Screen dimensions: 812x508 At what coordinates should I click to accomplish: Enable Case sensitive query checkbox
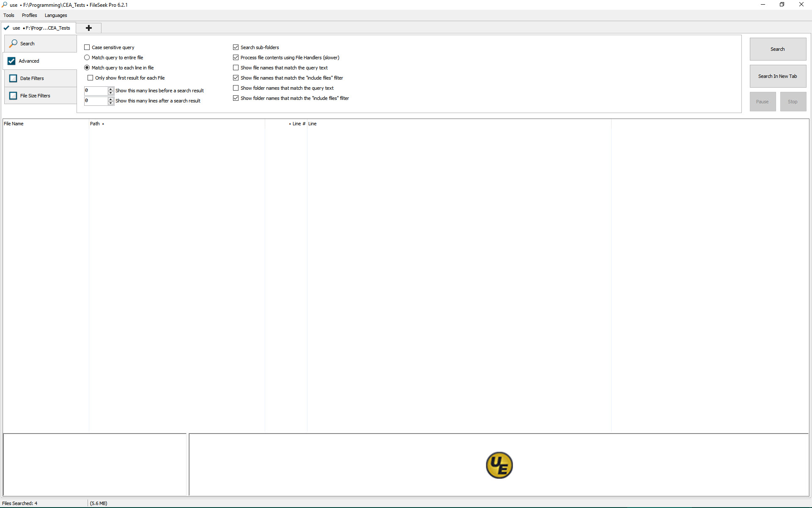coord(87,47)
